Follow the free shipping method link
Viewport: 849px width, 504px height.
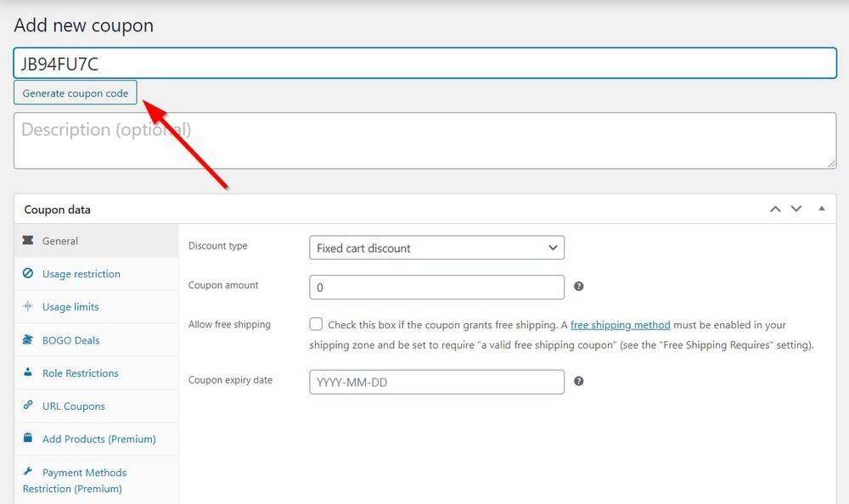pyautogui.click(x=620, y=325)
